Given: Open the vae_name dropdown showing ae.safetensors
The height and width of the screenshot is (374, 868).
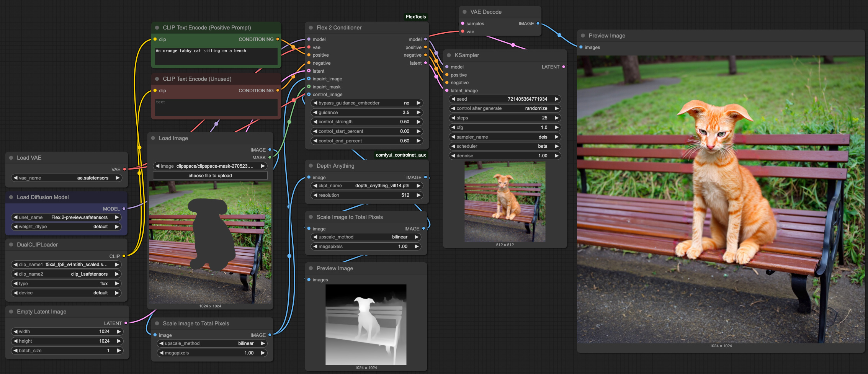Looking at the screenshot, I should point(66,178).
